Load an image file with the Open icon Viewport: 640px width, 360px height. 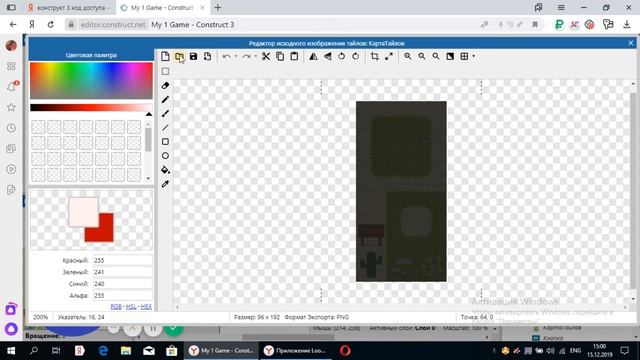click(x=179, y=56)
